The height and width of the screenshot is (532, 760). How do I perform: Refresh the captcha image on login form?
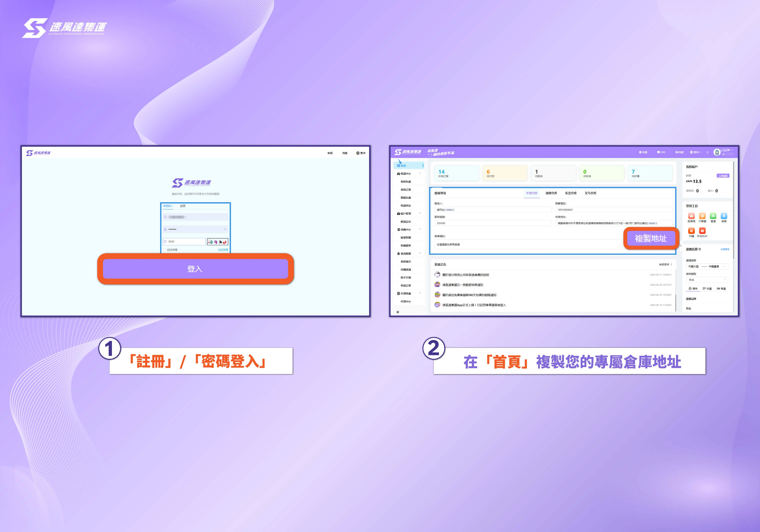pos(218,242)
